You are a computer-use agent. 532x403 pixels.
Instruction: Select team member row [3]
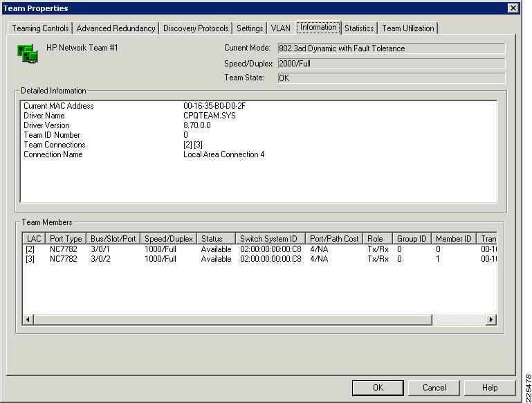tap(259, 259)
